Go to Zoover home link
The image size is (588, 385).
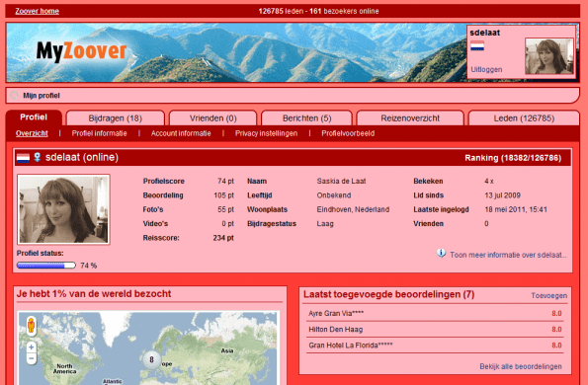point(38,11)
